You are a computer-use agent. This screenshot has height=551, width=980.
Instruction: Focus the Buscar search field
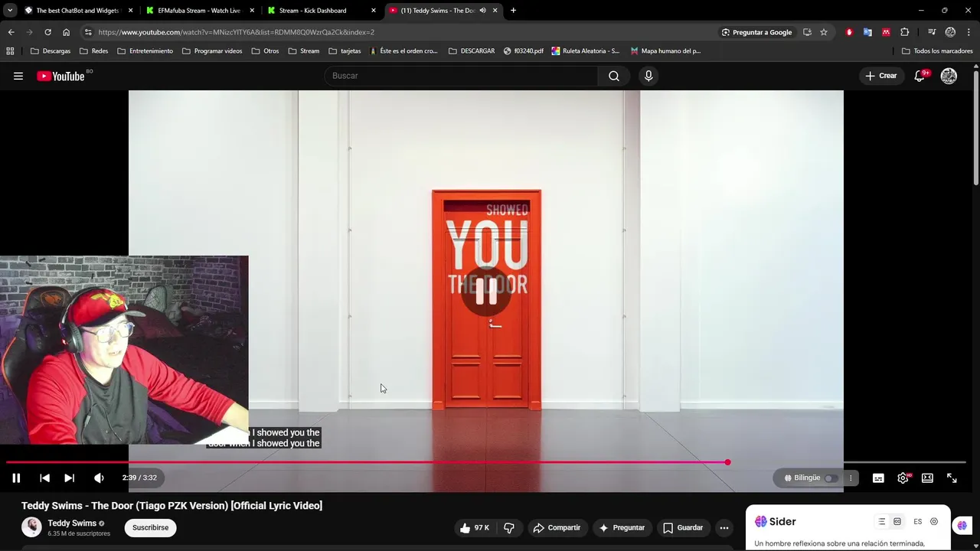point(462,76)
